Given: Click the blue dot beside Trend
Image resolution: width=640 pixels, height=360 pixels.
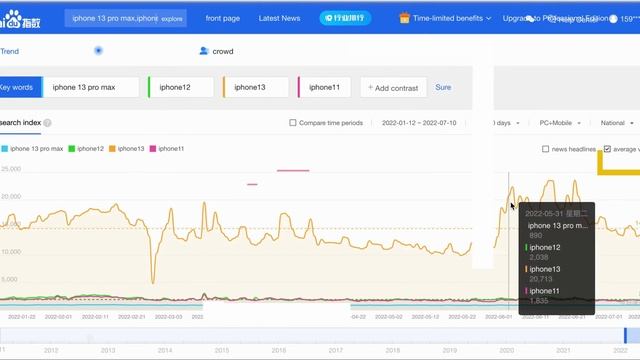Looking at the screenshot, I should [98, 51].
